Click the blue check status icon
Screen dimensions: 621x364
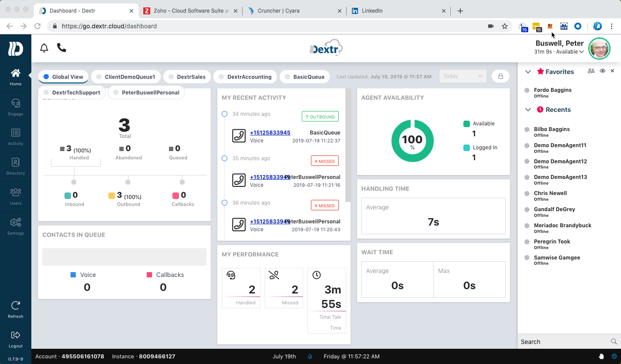(x=614, y=356)
